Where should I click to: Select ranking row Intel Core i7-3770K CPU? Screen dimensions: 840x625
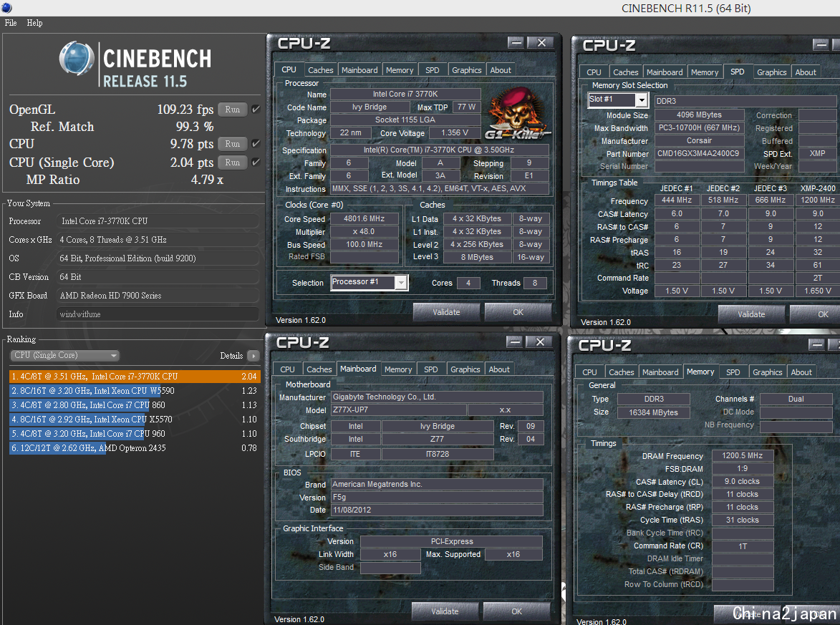point(135,377)
